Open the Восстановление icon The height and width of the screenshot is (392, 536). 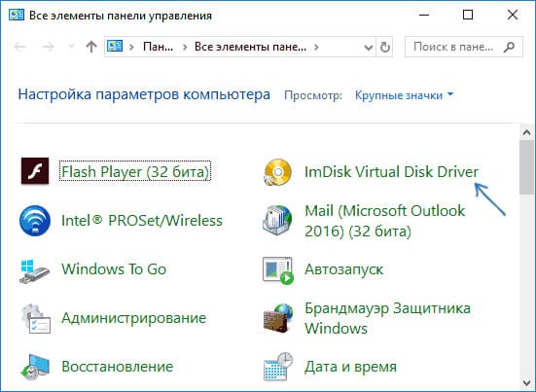click(34, 368)
